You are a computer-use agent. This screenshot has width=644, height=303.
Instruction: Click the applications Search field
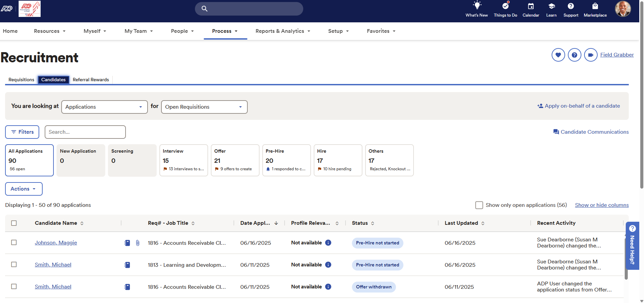coord(85,132)
